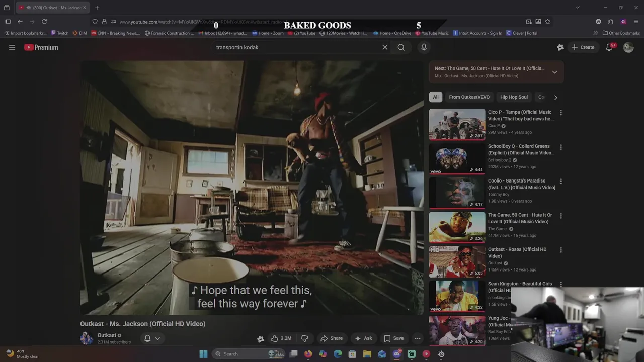Select the From OutkastVEVO chip
The width and height of the screenshot is (644, 362).
coord(469,97)
